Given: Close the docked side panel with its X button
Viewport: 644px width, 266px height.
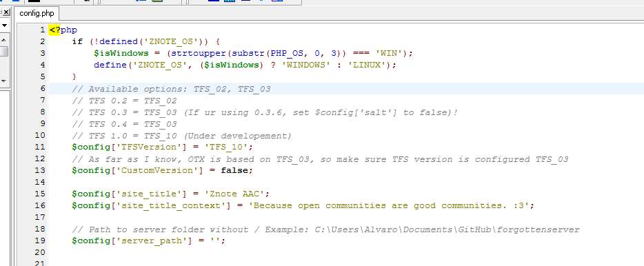Looking at the screenshot, I should 6,12.
